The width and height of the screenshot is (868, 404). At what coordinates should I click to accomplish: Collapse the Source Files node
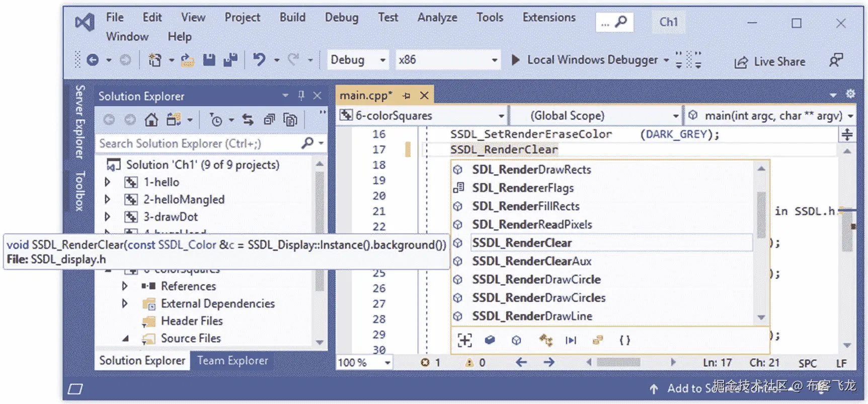(125, 339)
